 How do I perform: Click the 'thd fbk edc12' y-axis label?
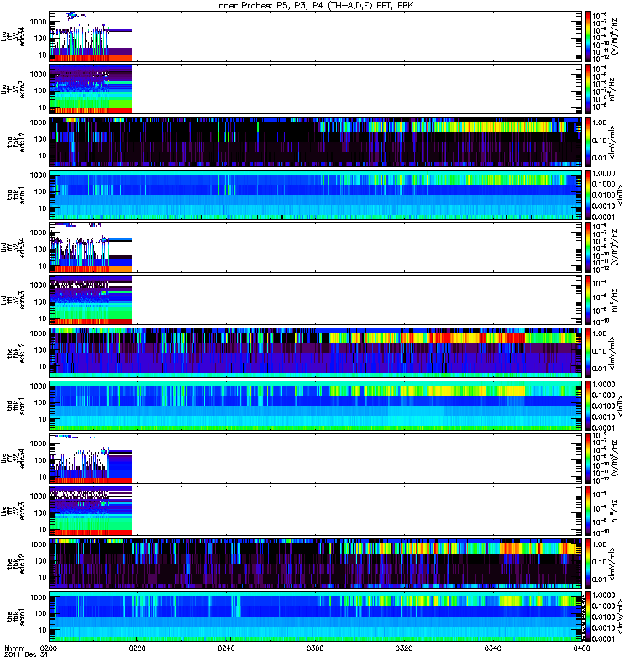16,353
